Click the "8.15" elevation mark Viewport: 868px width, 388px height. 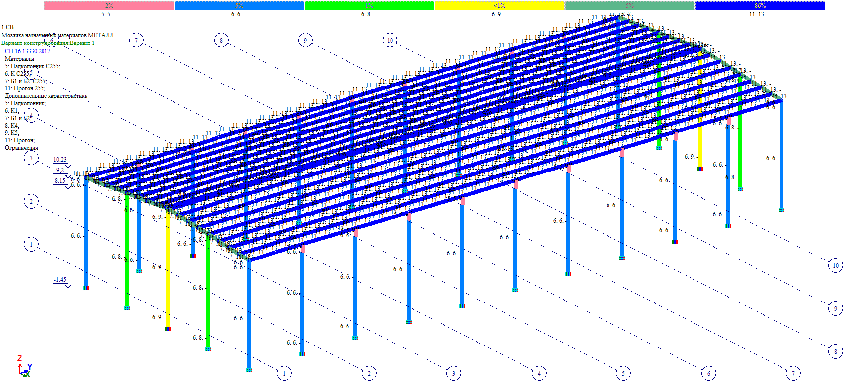tap(60, 181)
